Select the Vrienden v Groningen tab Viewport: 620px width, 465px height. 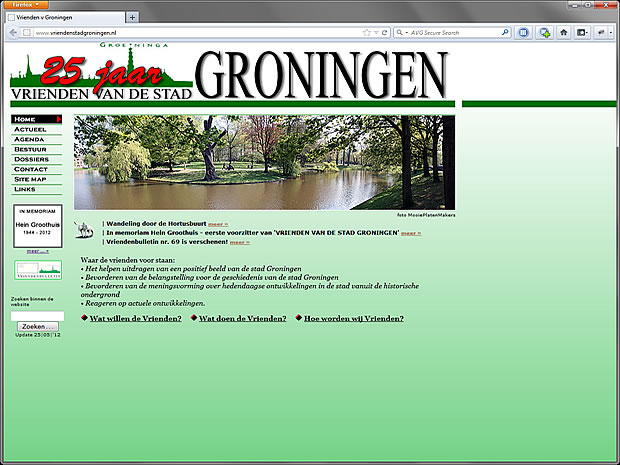tap(65, 17)
